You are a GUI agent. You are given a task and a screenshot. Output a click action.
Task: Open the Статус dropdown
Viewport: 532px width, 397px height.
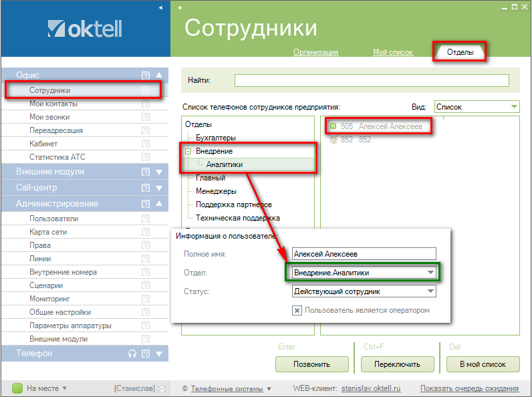(430, 291)
